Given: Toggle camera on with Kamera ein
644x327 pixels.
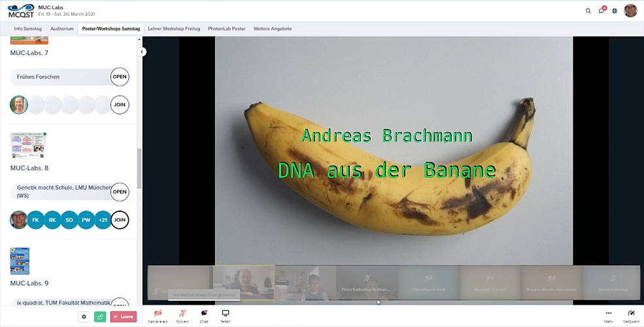Looking at the screenshot, I should pos(158,316).
